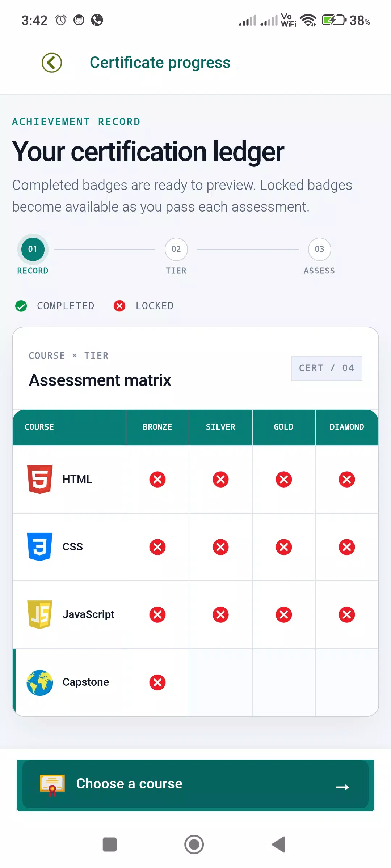Tap the Diamond column header
Image resolution: width=391 pixels, height=868 pixels.
[347, 427]
